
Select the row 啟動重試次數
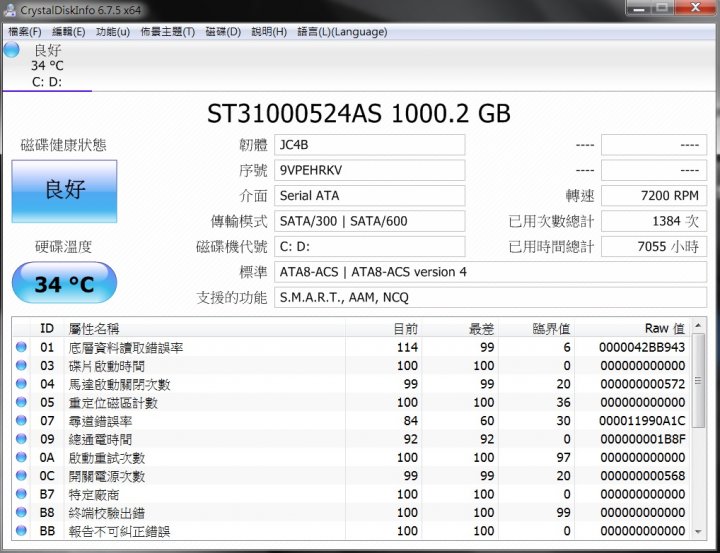[351, 457]
